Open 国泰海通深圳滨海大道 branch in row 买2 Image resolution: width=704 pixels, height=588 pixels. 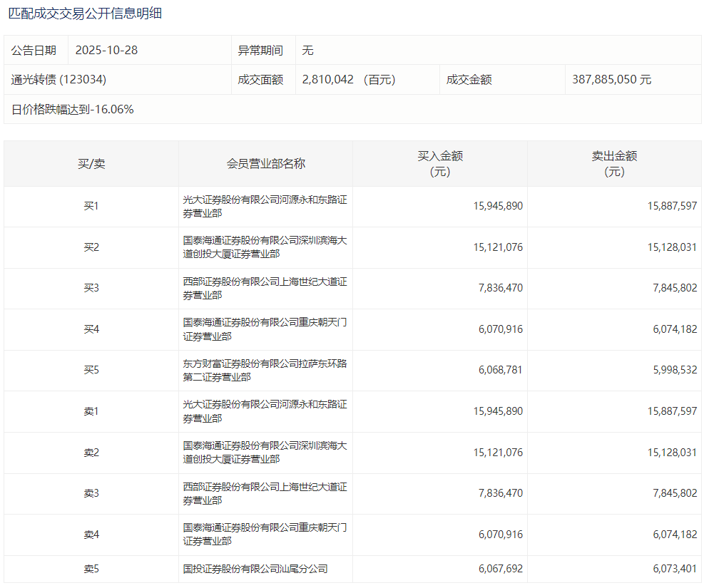click(x=265, y=247)
